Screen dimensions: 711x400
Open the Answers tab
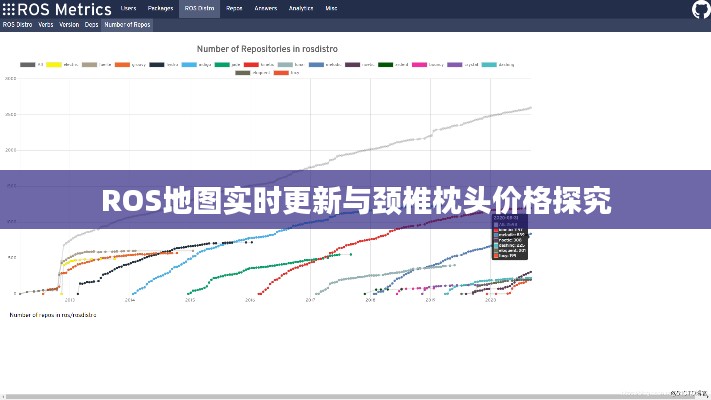click(265, 9)
